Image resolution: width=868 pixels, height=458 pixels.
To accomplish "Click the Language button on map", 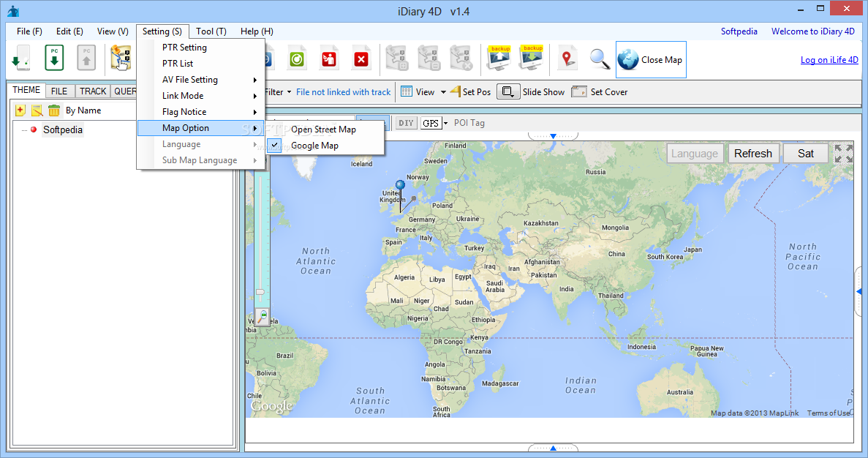I will click(694, 154).
